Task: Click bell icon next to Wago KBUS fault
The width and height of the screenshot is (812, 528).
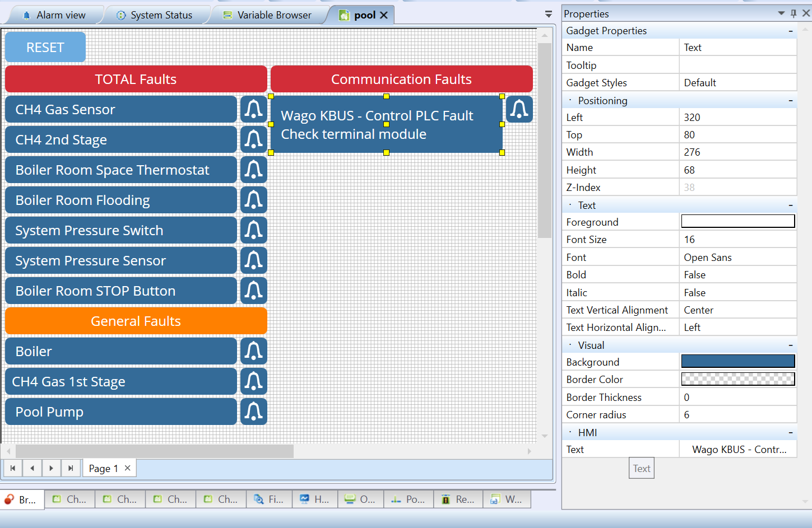Action: (x=519, y=109)
